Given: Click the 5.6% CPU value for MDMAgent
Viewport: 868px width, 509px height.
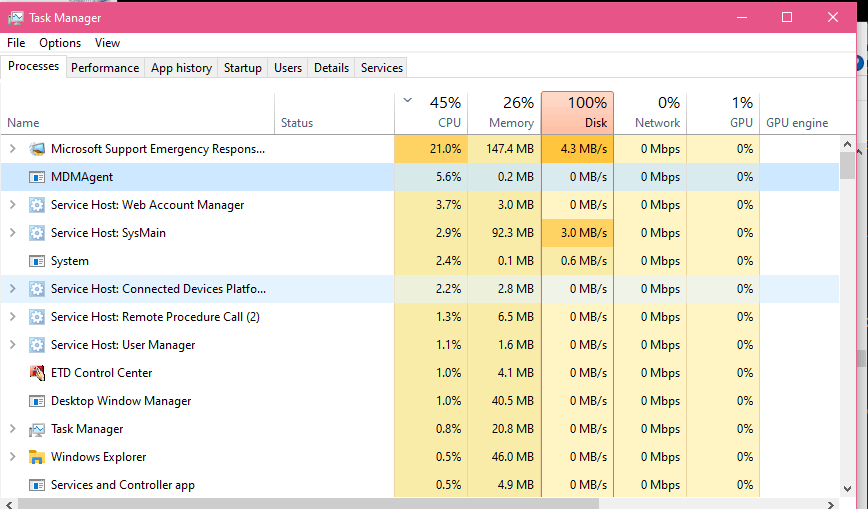Looking at the screenshot, I should point(448,177).
